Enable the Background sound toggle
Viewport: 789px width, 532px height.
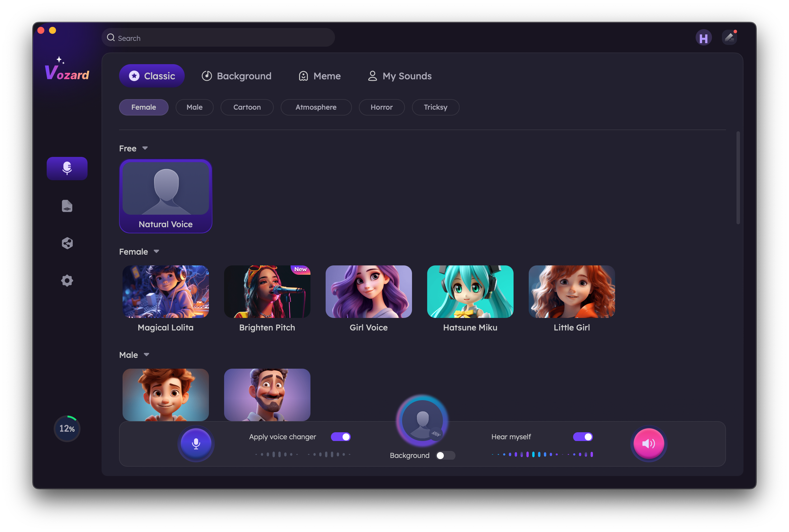coord(445,455)
